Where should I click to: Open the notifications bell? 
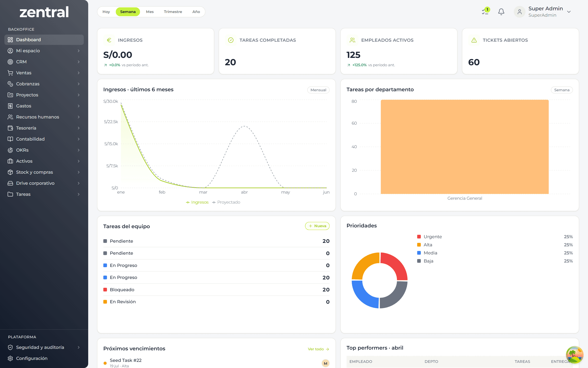[501, 12]
